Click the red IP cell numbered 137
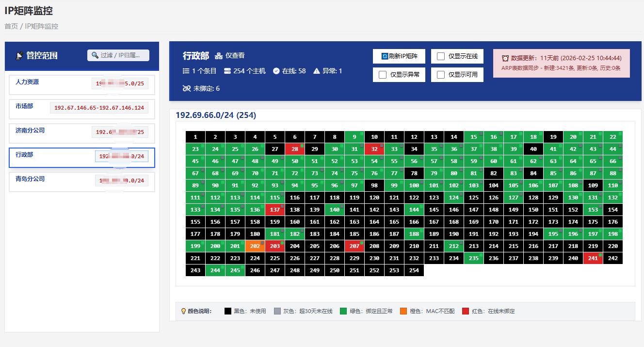Screen dimensions: 644x347 pos(275,209)
